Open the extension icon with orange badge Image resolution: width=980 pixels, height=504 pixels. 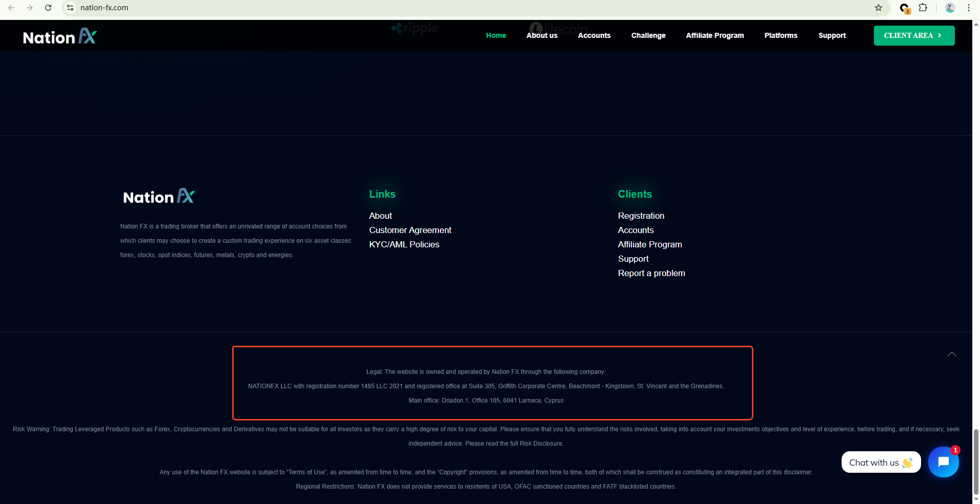905,8
